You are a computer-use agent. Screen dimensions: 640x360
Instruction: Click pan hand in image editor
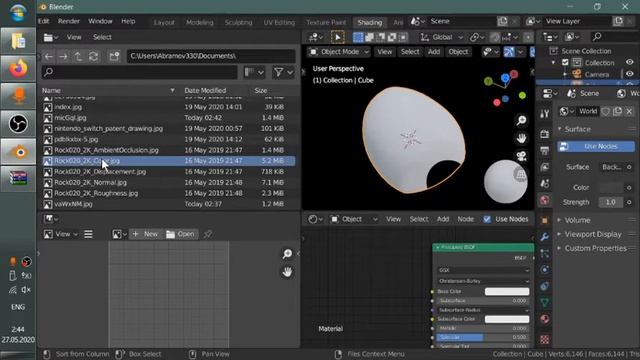[x=287, y=272]
